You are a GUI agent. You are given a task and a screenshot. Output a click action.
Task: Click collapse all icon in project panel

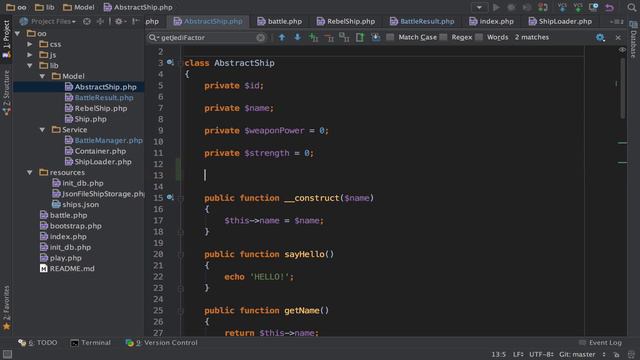pos(100,21)
